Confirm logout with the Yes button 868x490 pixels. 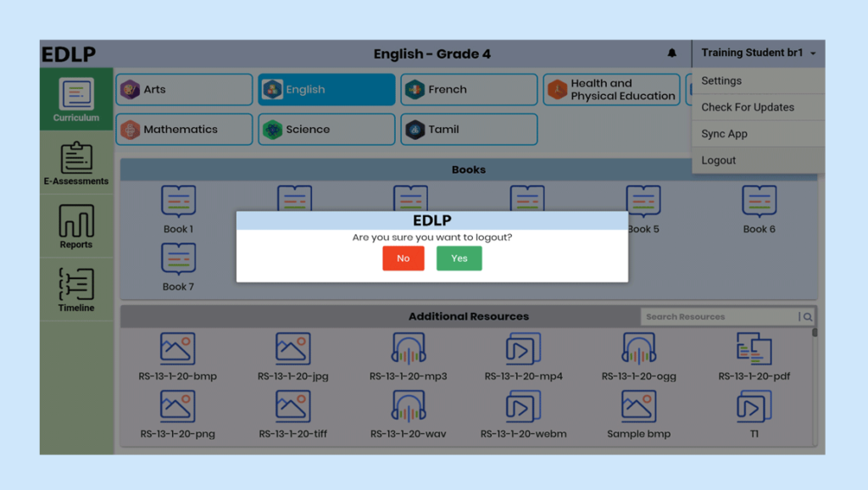(459, 258)
